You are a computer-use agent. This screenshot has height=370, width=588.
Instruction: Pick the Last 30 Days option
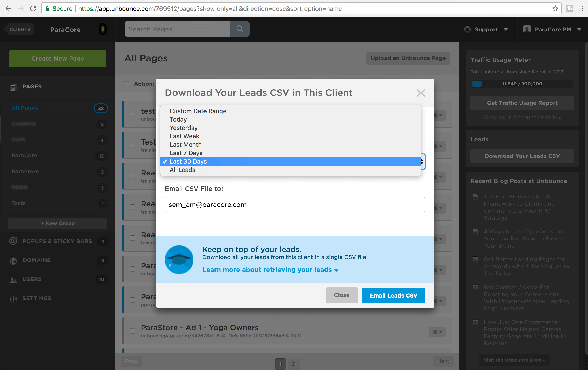[x=291, y=161]
